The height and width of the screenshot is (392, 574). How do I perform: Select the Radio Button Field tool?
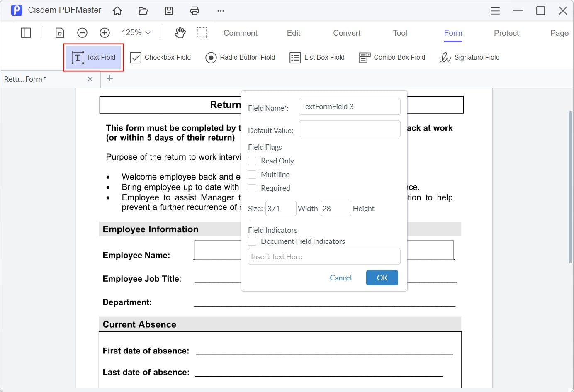[x=240, y=57]
